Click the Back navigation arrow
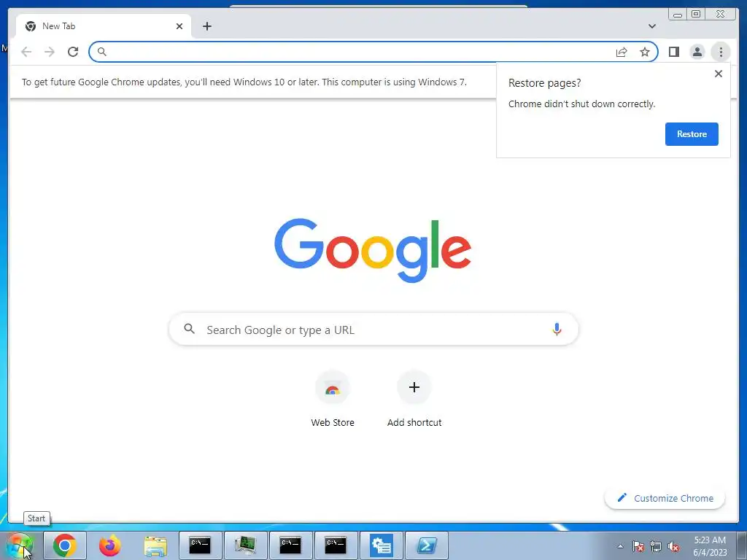This screenshot has height=560, width=747. coord(26,52)
